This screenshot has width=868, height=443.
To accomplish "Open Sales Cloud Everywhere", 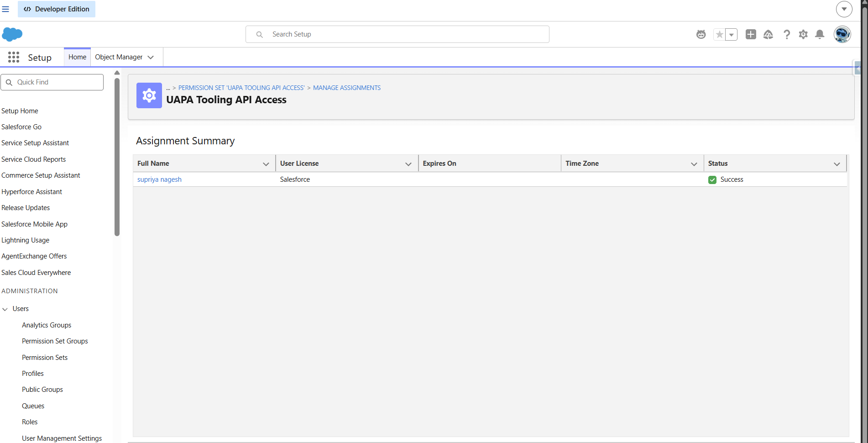I will [36, 273].
